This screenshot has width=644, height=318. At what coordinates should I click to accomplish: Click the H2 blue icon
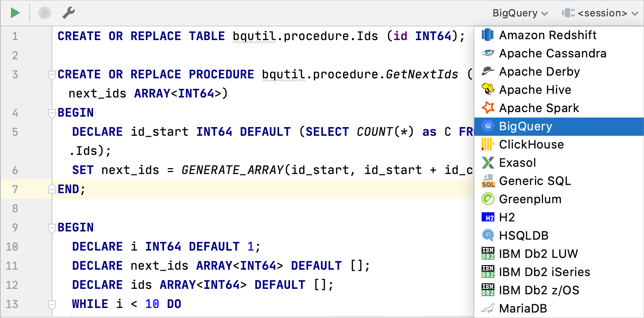(x=488, y=217)
